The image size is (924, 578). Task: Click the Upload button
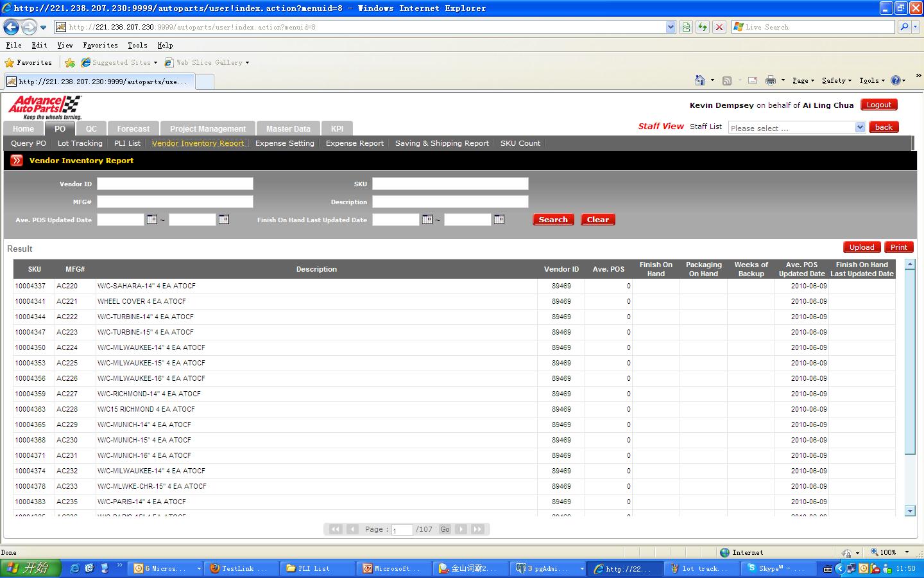[862, 247]
